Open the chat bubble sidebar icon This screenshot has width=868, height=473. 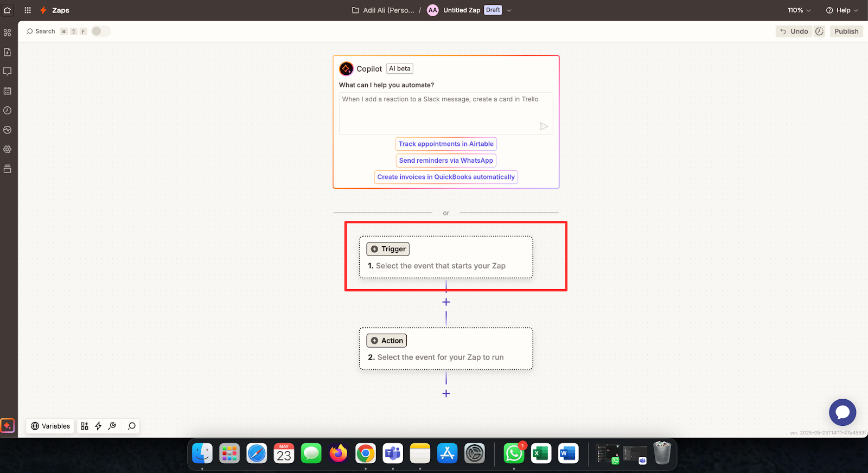(x=8, y=72)
